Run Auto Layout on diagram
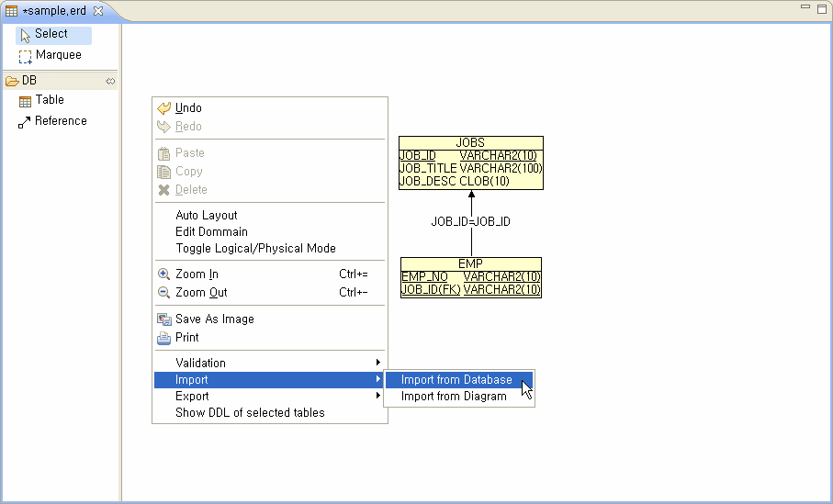The width and height of the screenshot is (833, 504). tap(206, 216)
